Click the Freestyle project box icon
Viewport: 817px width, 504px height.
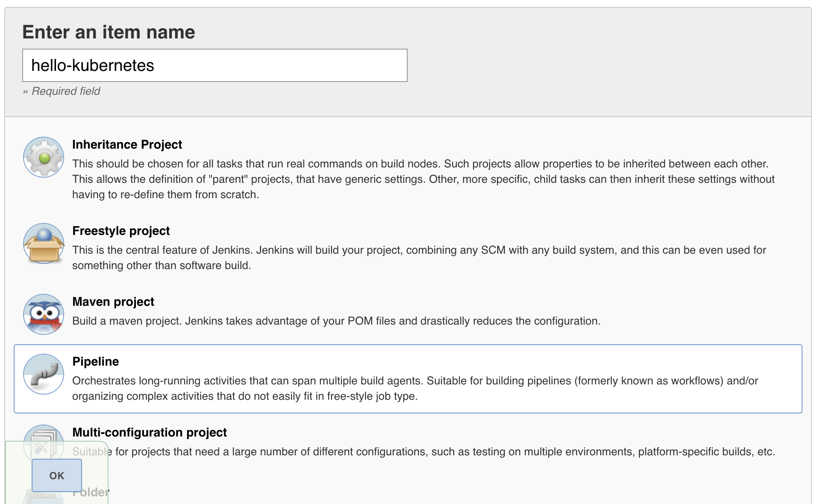(44, 243)
